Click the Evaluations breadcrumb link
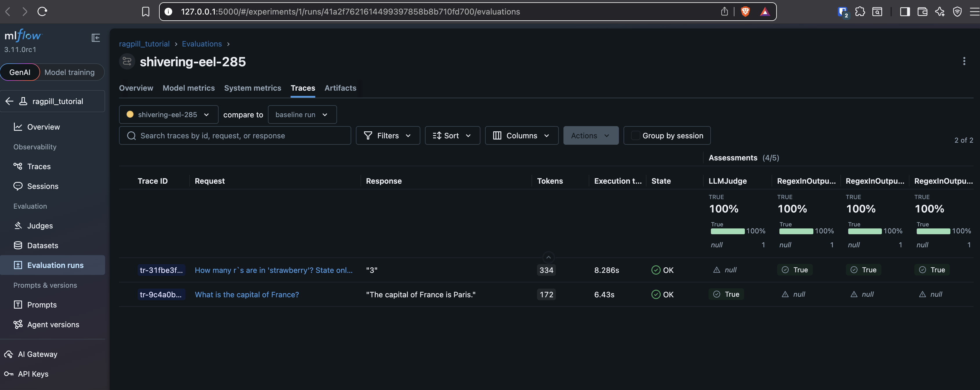 pos(202,44)
